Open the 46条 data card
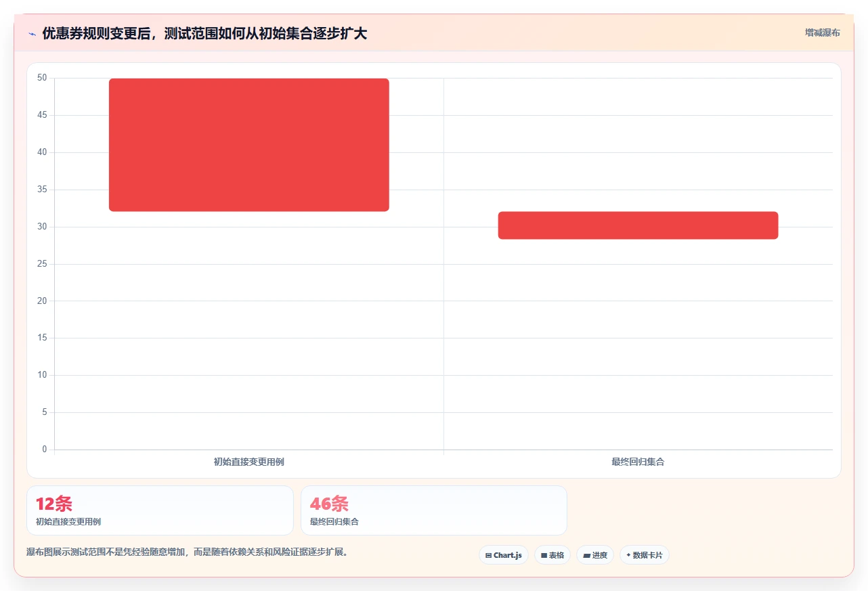 point(434,510)
